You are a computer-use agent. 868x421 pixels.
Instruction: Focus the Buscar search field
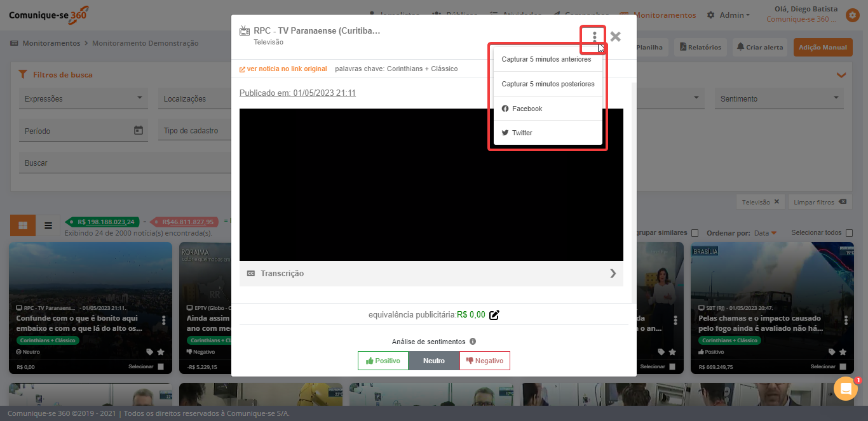[125, 163]
